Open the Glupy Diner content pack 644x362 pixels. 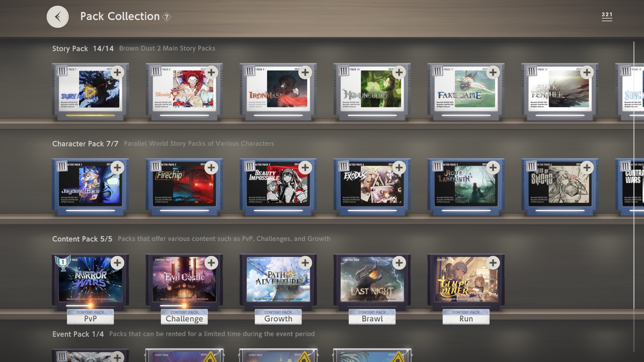pyautogui.click(x=466, y=282)
